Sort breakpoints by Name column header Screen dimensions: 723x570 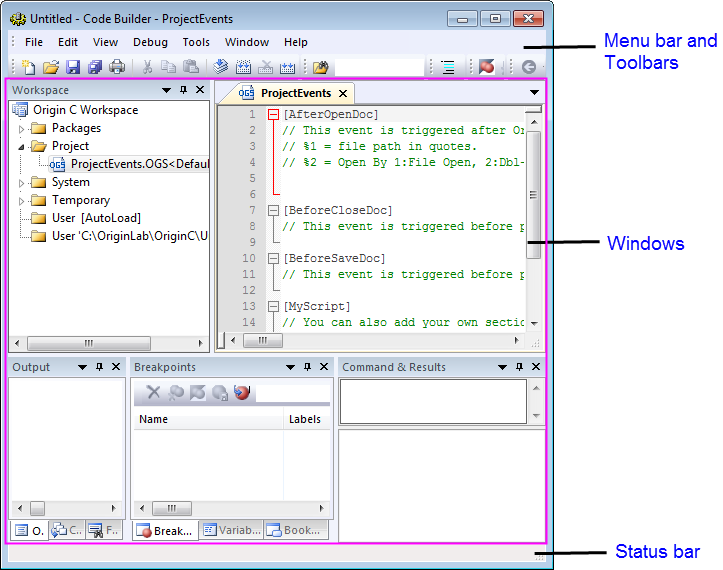[208, 419]
